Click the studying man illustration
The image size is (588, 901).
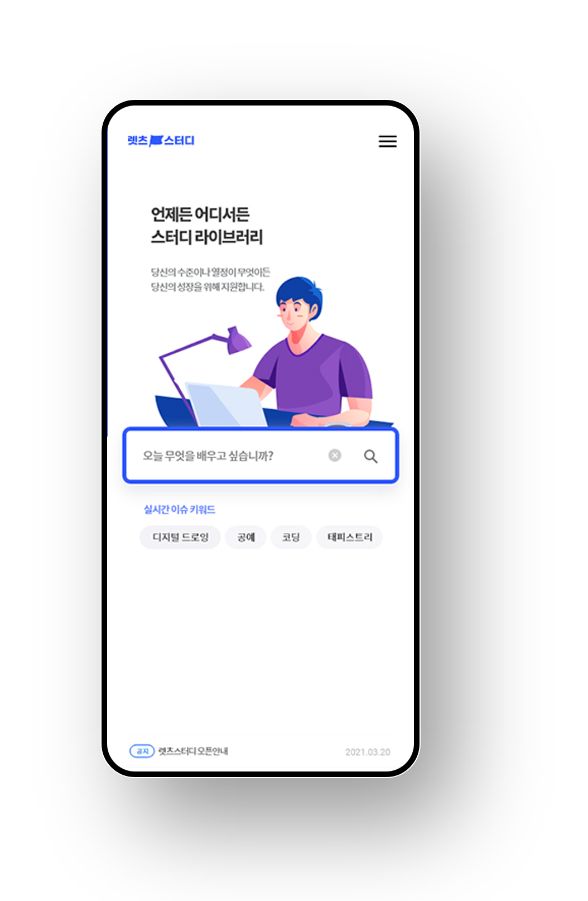311,352
